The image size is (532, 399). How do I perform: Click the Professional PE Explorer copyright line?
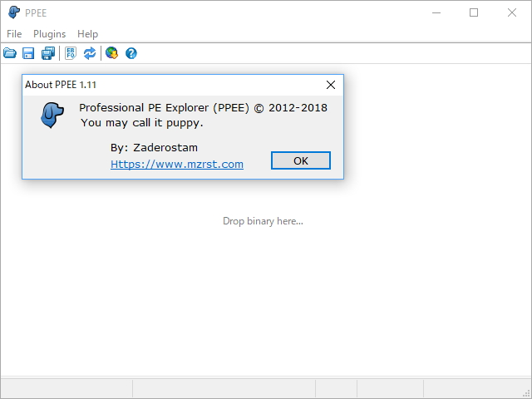tap(203, 108)
